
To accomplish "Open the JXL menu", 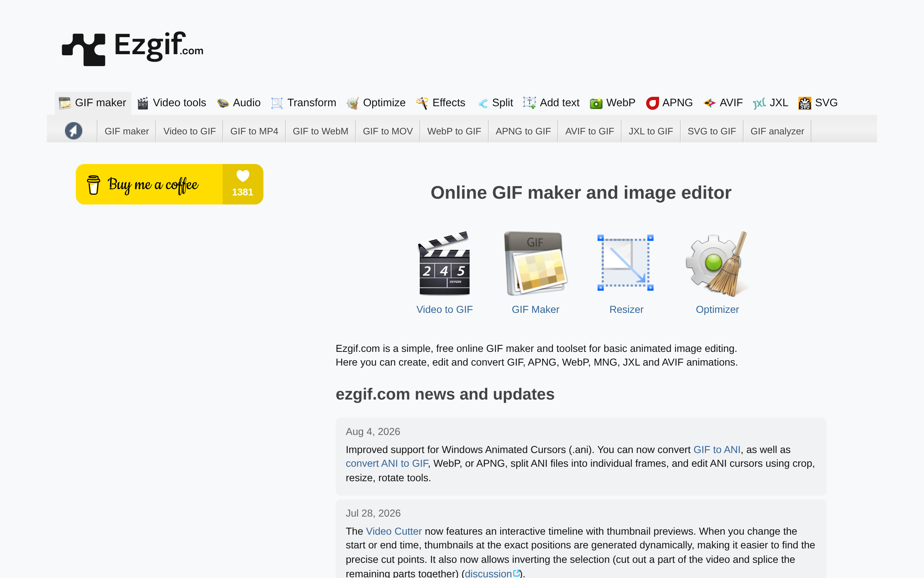I will tap(771, 103).
